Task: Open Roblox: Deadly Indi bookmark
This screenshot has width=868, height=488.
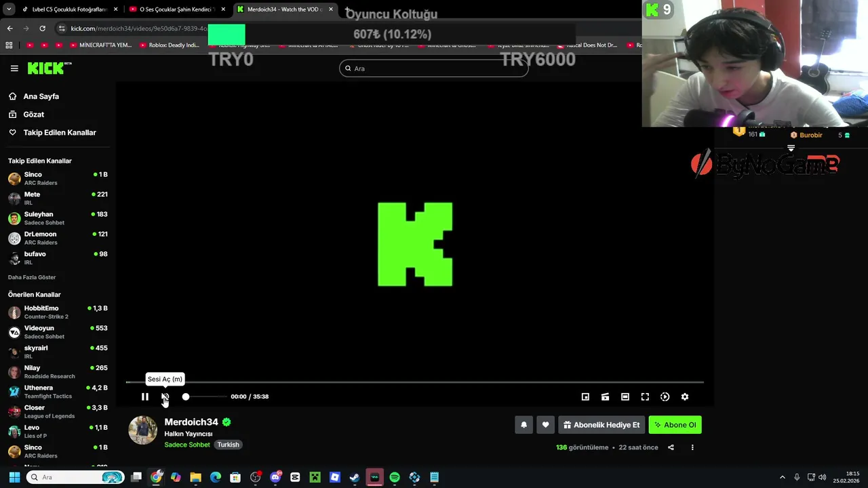Action: 169,45
